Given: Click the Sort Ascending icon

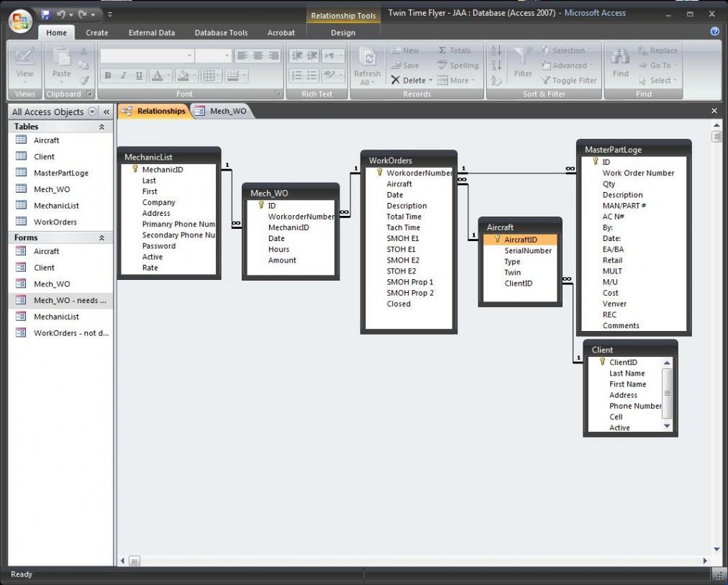Looking at the screenshot, I should 496,50.
